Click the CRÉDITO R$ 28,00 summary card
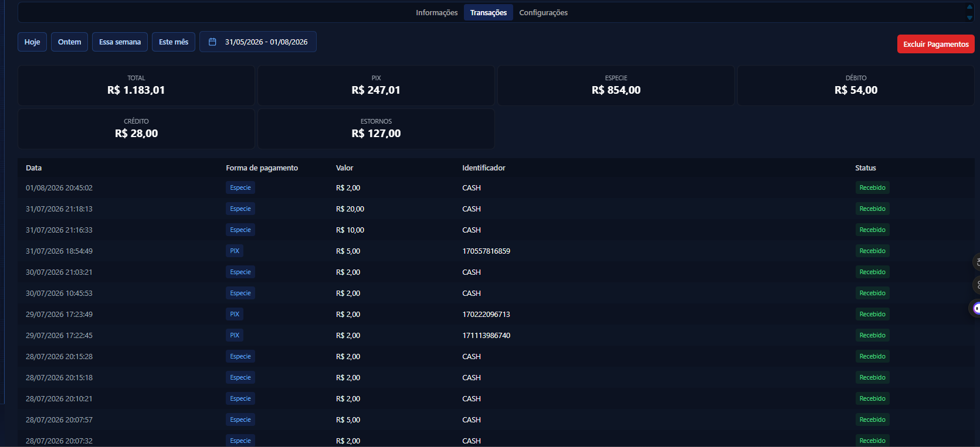 click(x=136, y=129)
